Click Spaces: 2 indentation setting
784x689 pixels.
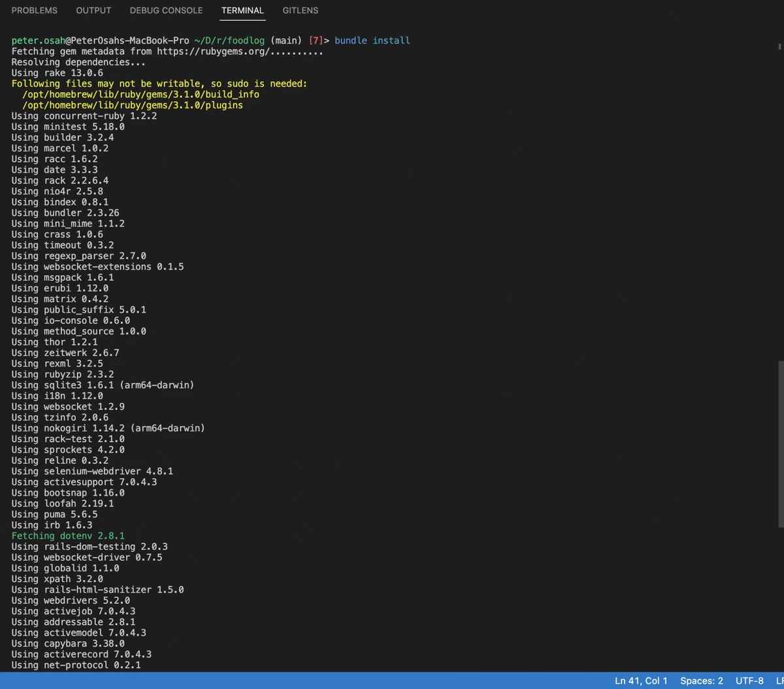[702, 681]
